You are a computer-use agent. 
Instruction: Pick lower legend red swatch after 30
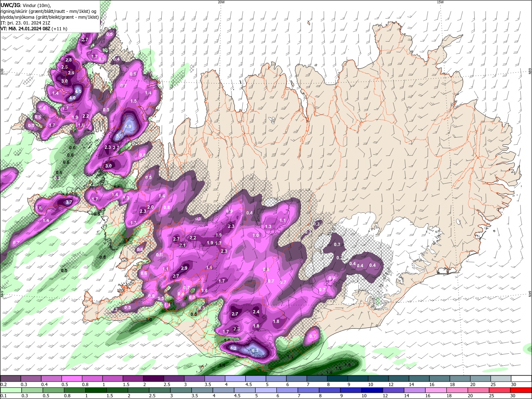point(521,390)
